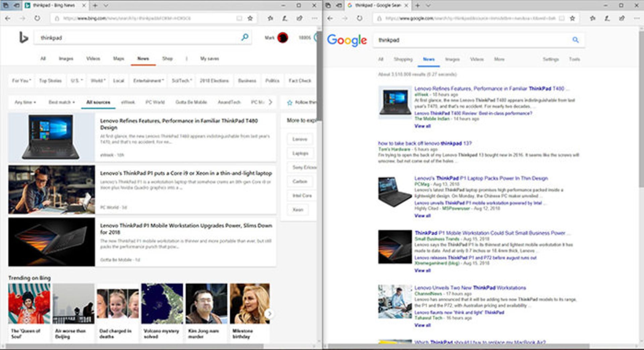The image size is (644, 350).
Task: Open the Entertainment category dropdown
Action: pyautogui.click(x=148, y=81)
